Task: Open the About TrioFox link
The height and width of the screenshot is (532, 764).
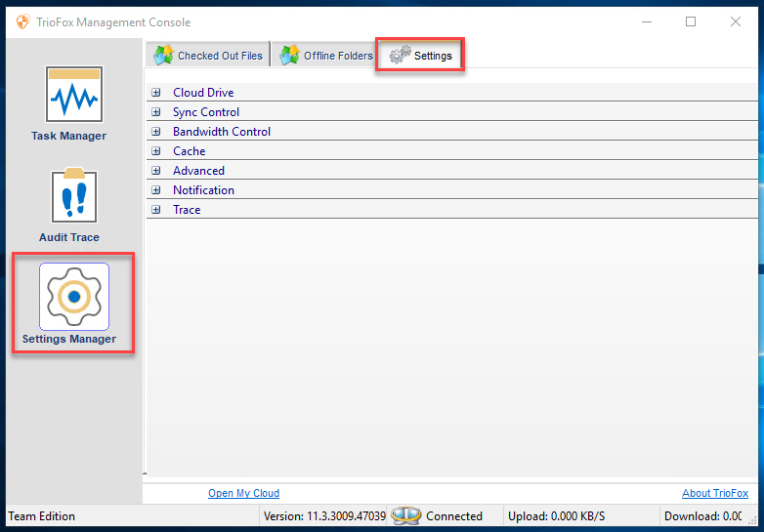Action: coord(715,493)
